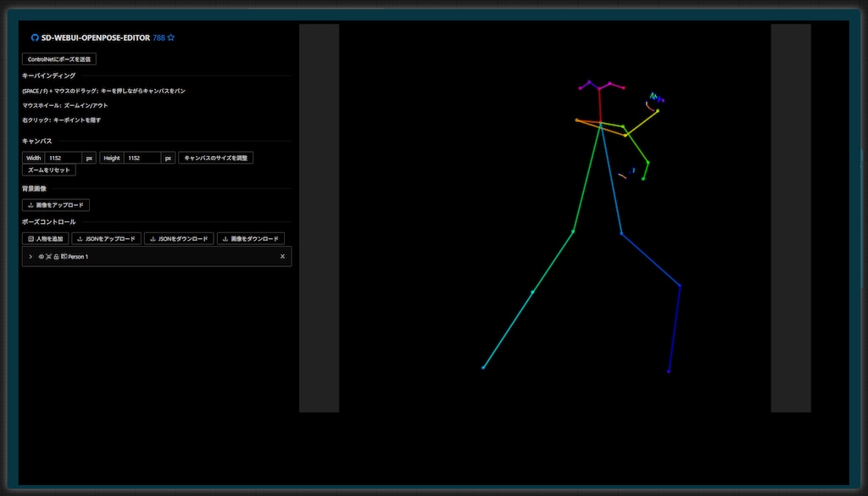Open the GitHub logo icon link
The width and height of the screenshot is (868, 496).
pos(35,37)
